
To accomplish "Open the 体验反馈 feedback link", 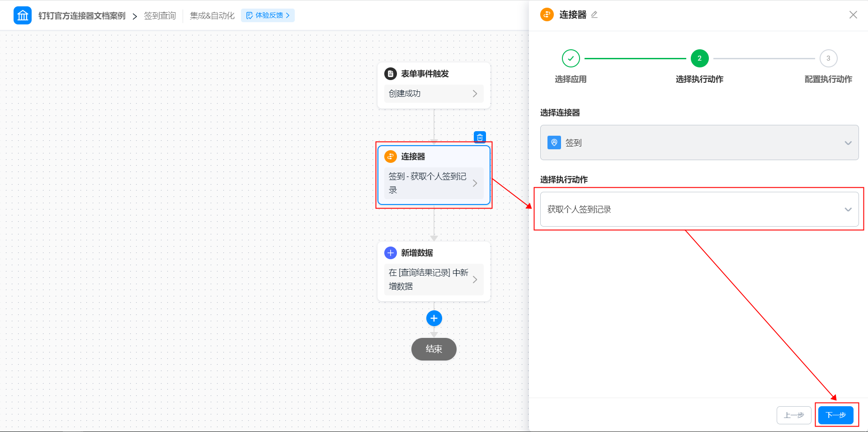I will point(268,15).
